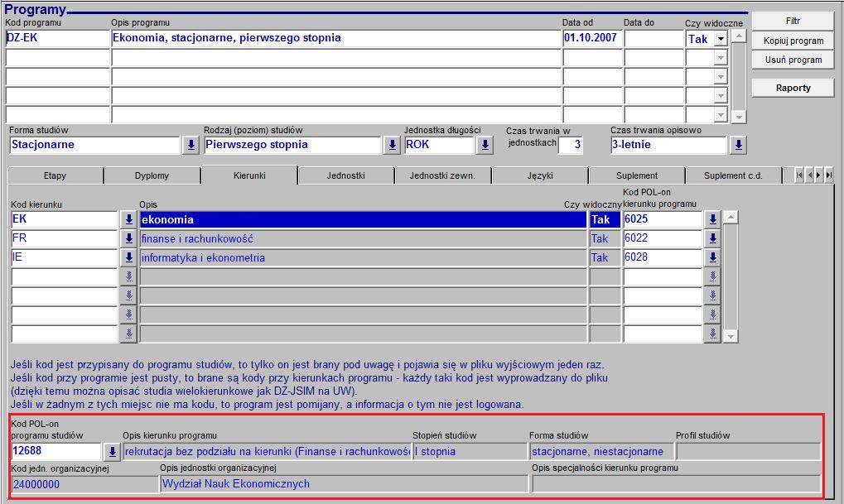Open POL-on lookup arrow next to 6025
Viewport: 844px width, 504px height.
(x=712, y=219)
